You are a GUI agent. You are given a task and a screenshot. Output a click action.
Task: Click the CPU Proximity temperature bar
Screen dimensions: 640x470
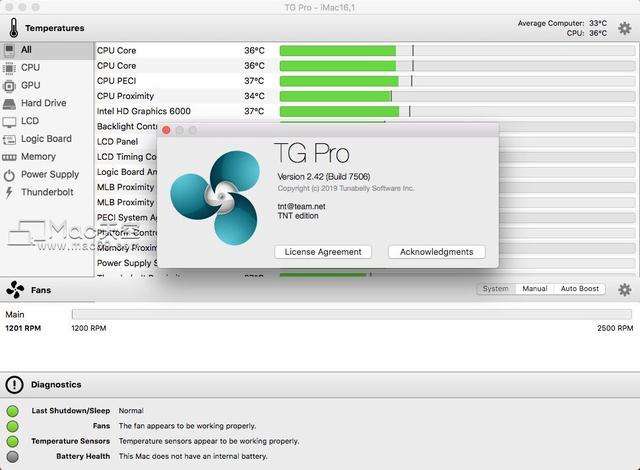click(x=457, y=96)
